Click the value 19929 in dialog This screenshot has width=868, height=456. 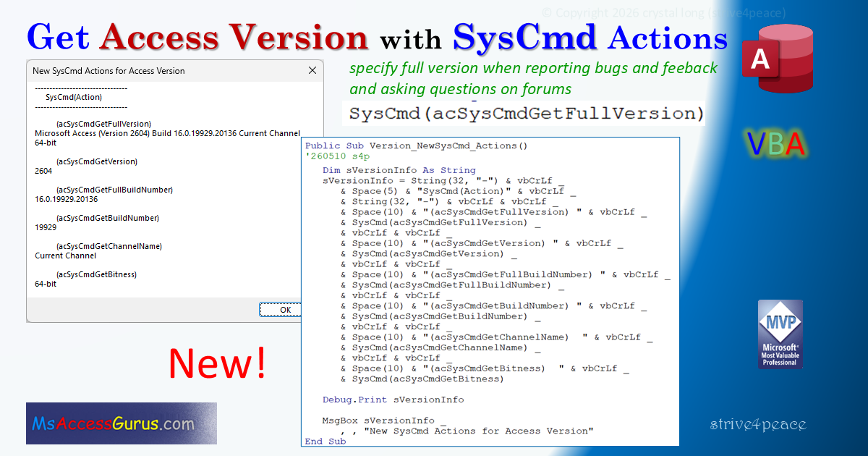click(46, 228)
